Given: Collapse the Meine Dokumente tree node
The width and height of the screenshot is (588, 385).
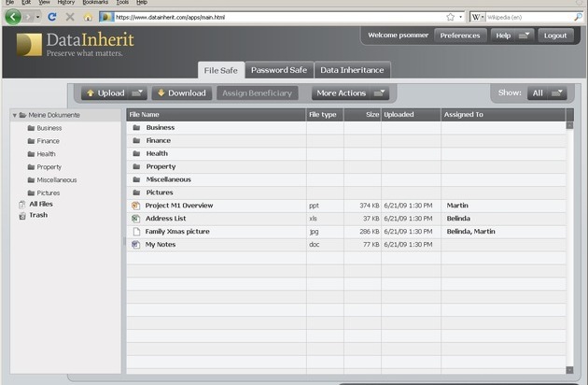Looking at the screenshot, I should [x=14, y=115].
